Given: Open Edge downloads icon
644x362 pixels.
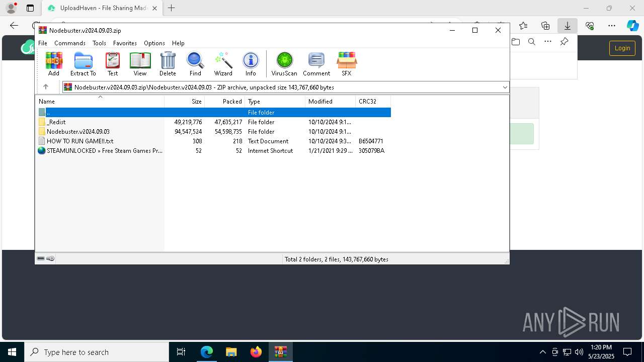Looking at the screenshot, I should click(568, 26).
